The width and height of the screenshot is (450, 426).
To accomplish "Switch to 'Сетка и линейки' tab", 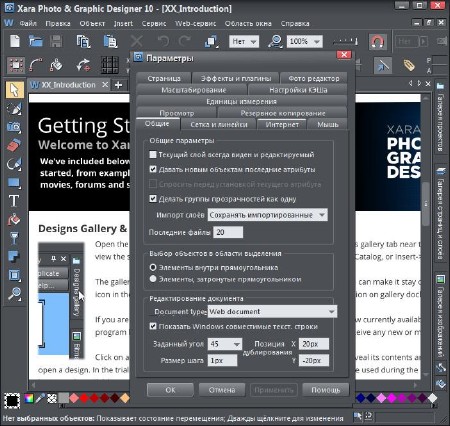I will tap(219, 124).
